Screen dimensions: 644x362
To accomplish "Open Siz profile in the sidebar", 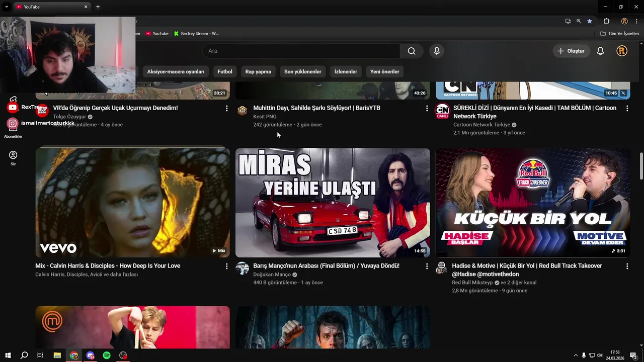I will pyautogui.click(x=13, y=158).
